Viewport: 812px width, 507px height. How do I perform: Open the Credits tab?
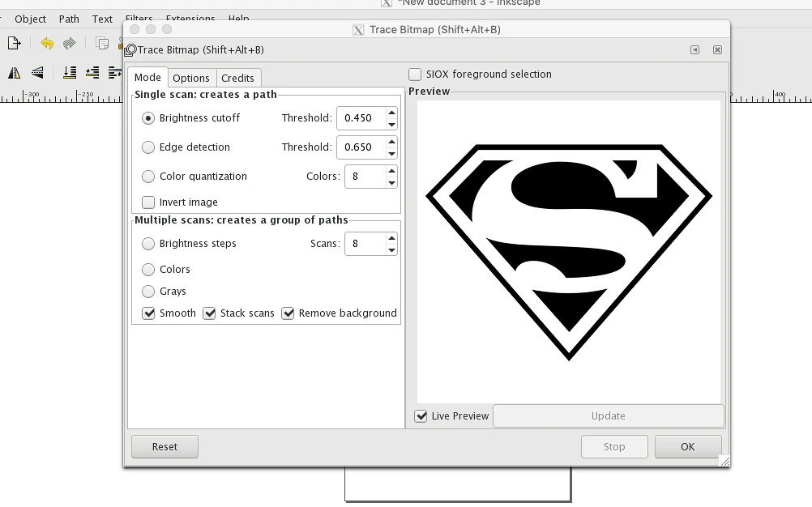[x=237, y=78]
